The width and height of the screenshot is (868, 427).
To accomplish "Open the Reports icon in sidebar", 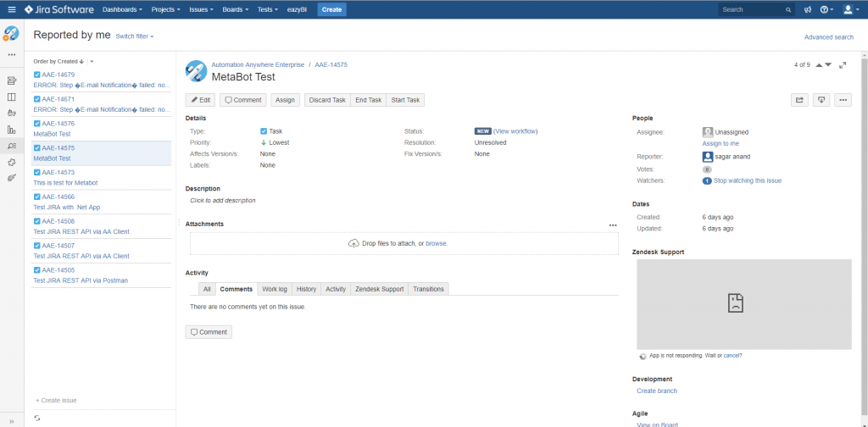I will (x=11, y=130).
